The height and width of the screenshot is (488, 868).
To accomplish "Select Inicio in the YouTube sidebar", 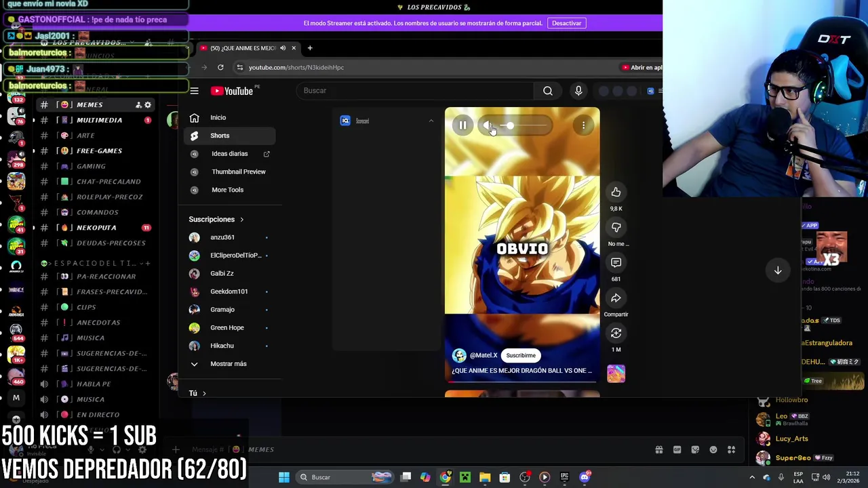I will (x=230, y=117).
